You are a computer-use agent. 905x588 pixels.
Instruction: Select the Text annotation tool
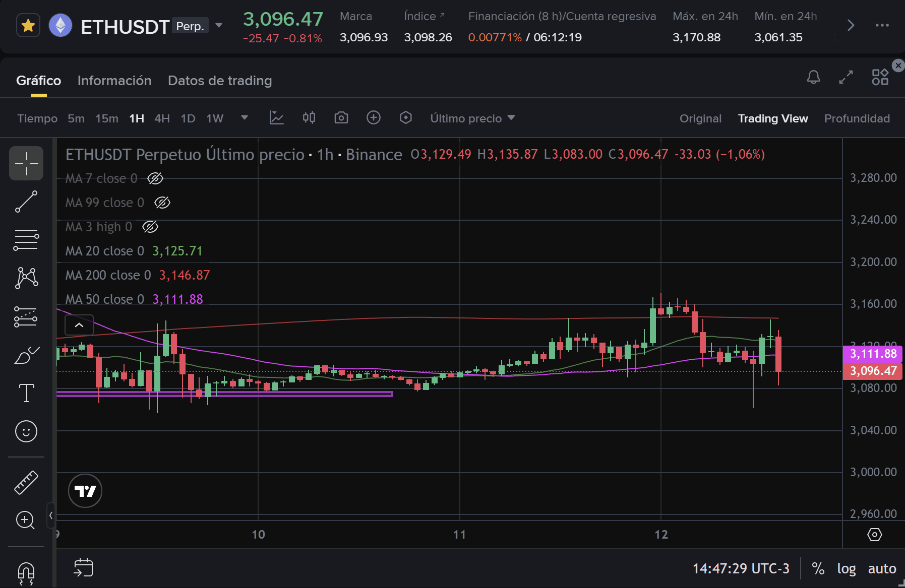(x=26, y=393)
